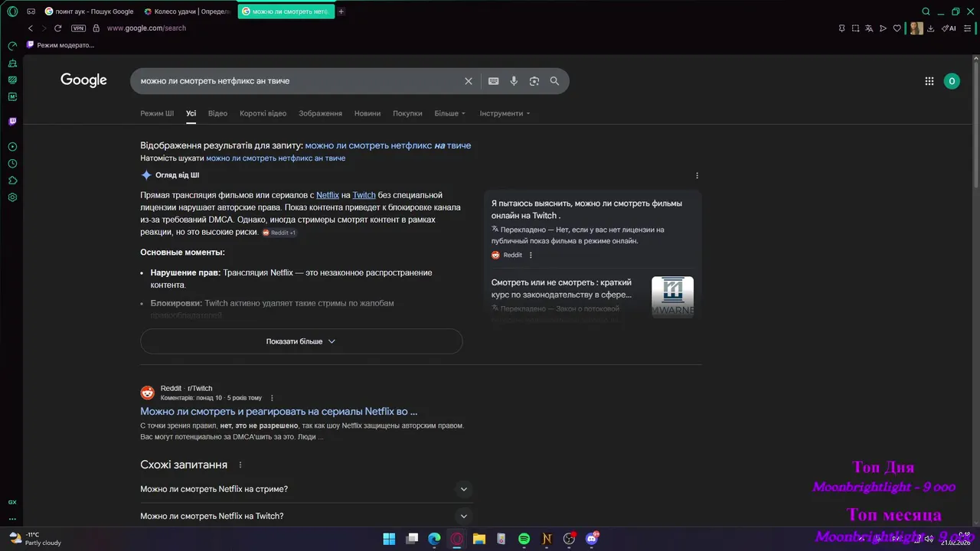Open Reddit source card options menu
Viewport: 980px width, 551px height.
tap(531, 255)
